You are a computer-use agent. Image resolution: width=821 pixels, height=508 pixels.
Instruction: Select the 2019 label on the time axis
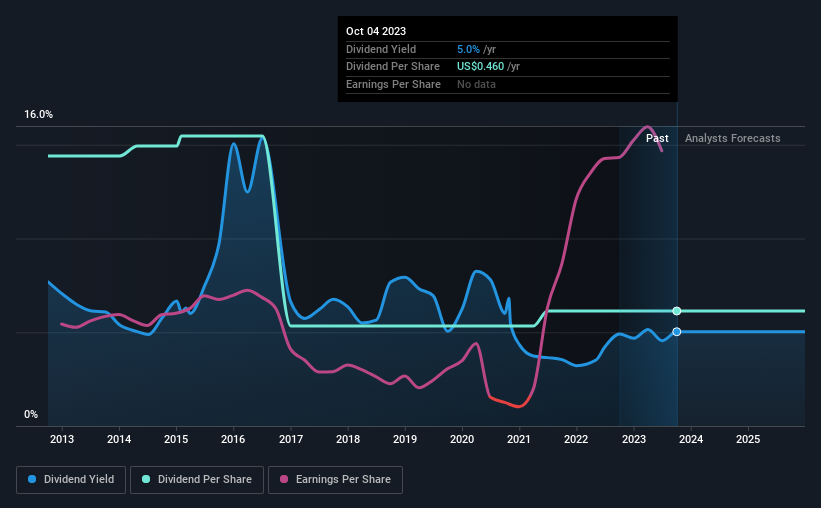[405, 439]
